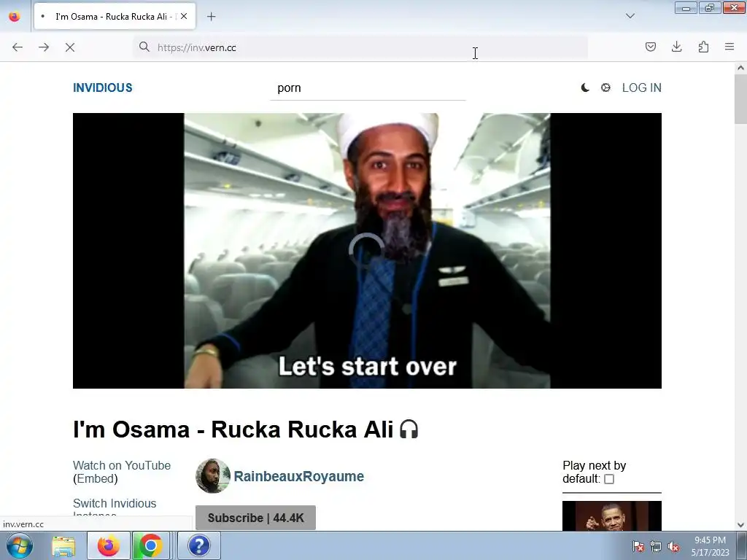The image size is (747, 560).
Task: Focus the inv.vern.cc address bar
Action: [362, 47]
